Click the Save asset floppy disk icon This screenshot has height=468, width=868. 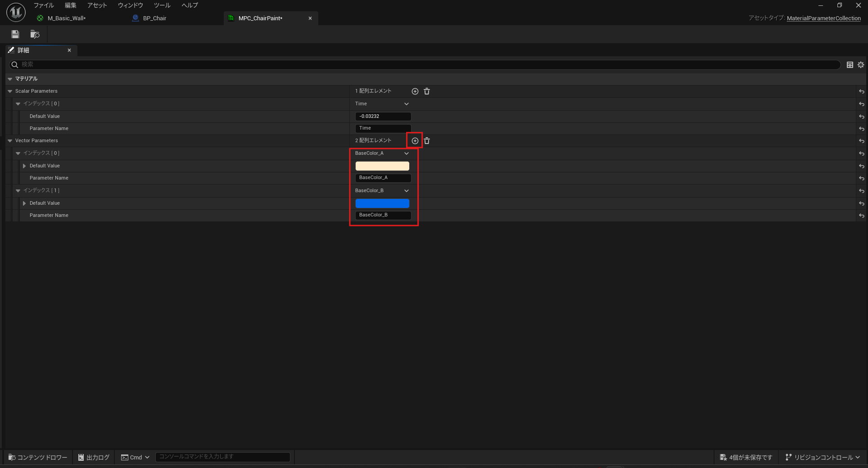(15, 34)
